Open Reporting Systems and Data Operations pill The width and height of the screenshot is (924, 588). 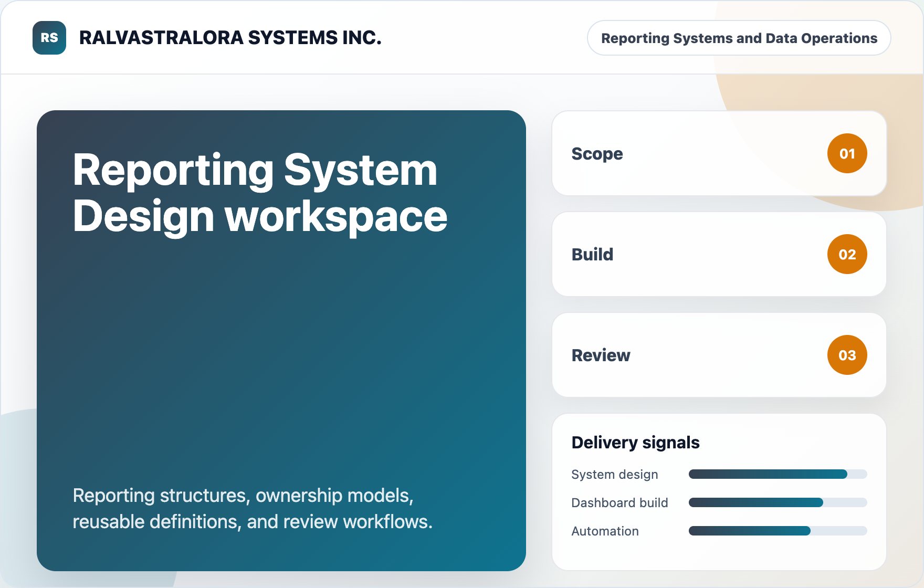tap(739, 38)
